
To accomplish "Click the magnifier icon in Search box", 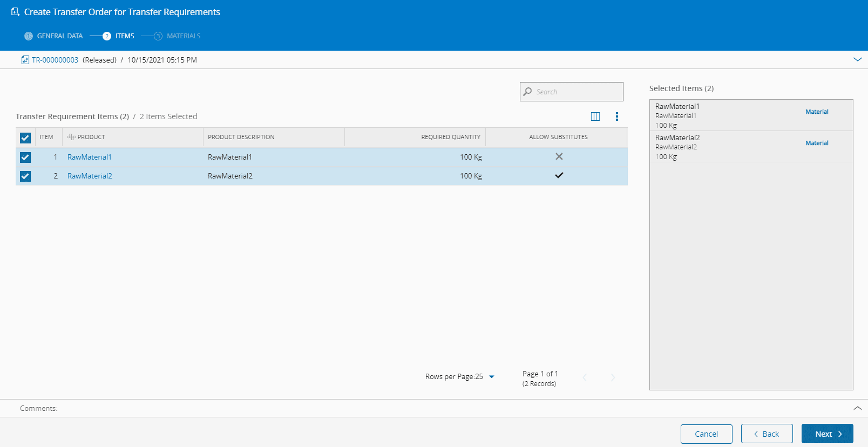I will [528, 92].
